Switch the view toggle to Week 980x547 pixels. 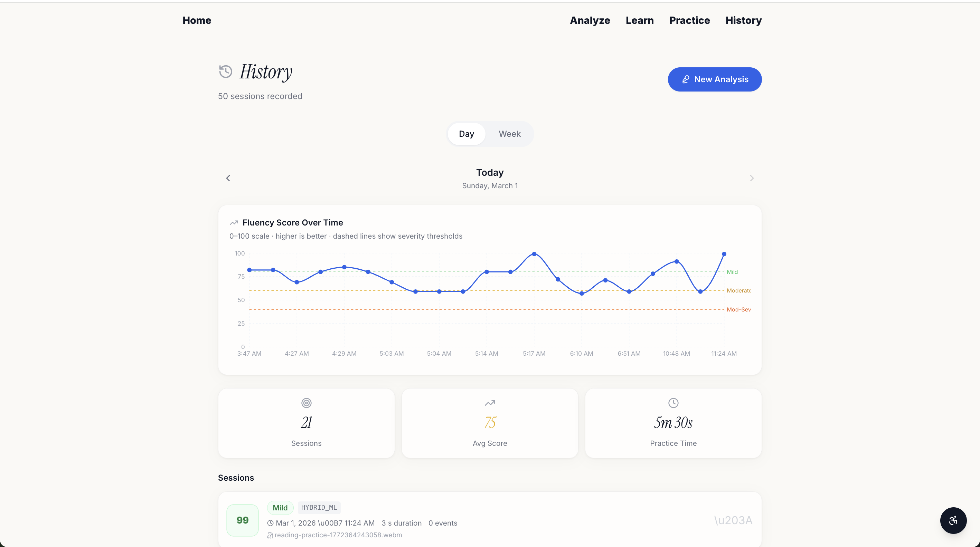(x=509, y=134)
